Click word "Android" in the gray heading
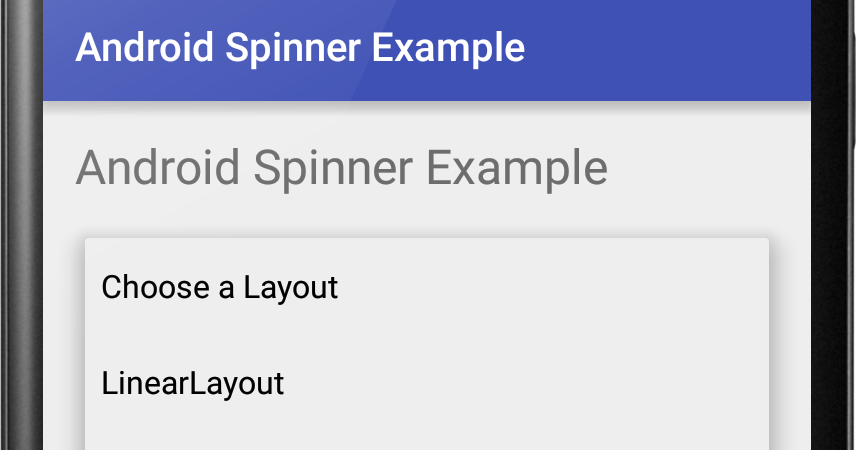 pos(158,167)
